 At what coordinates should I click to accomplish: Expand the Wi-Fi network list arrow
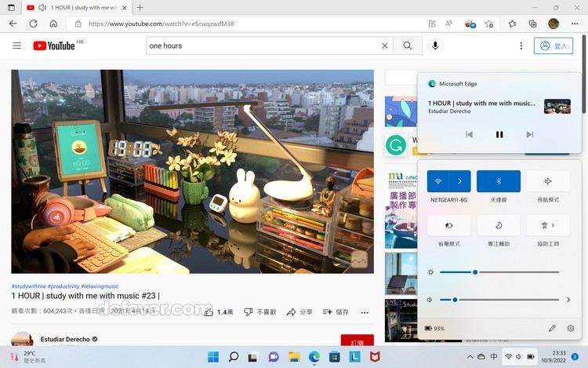459,181
